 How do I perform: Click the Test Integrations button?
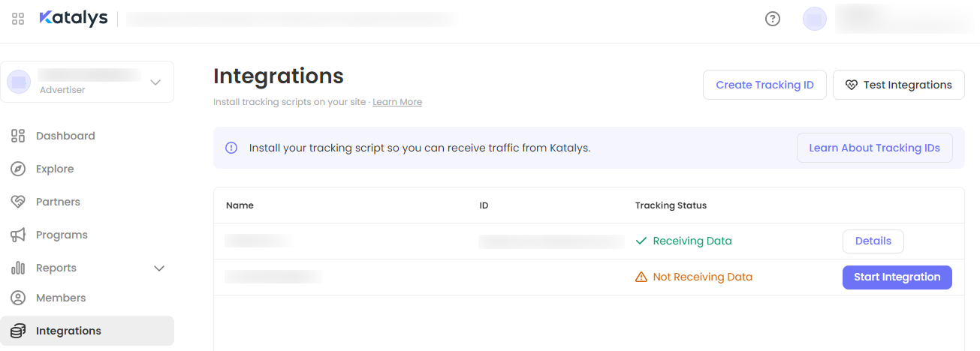[898, 85]
